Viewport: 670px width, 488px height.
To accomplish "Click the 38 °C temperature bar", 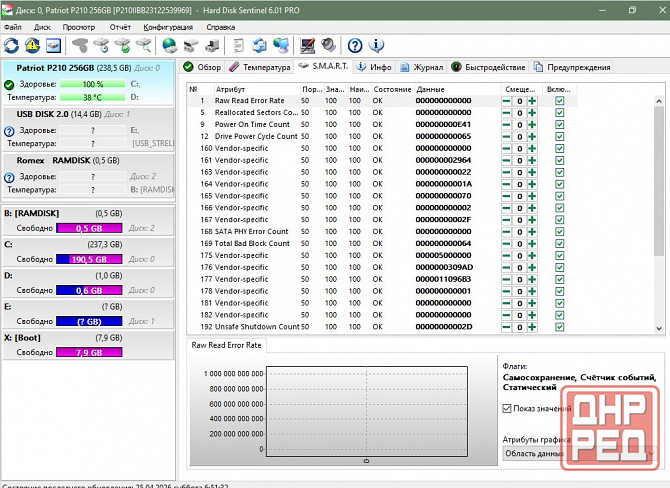I will coord(93,97).
